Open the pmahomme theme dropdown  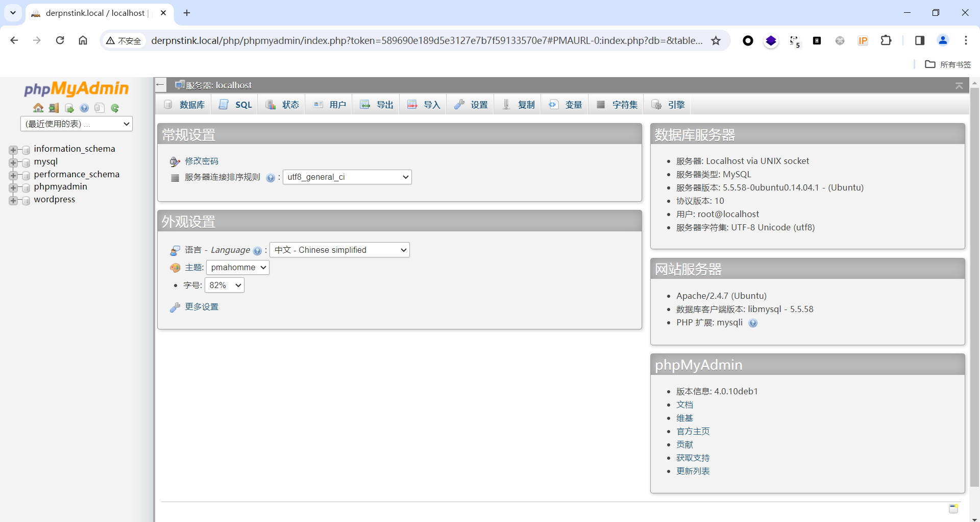pos(238,267)
